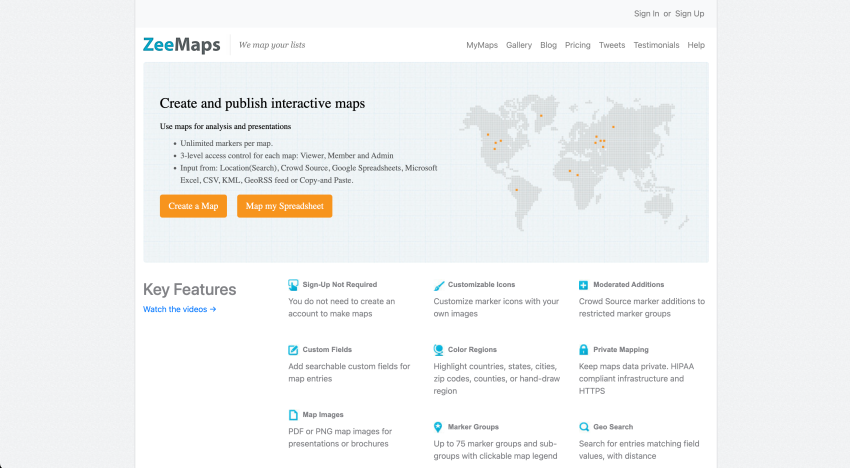Click the Custom Fields heading
Viewport: 850px width, 468px height.
point(327,350)
